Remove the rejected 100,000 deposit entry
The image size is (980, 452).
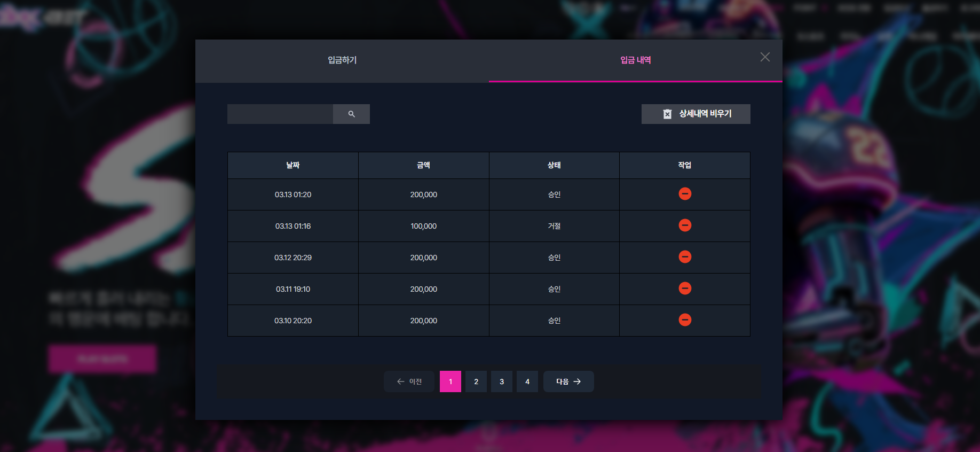click(685, 225)
